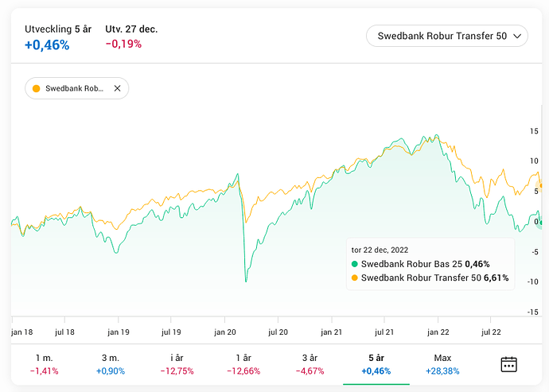The height and width of the screenshot is (392, 549).
Task: Select the 1 m. time period
Action: pos(45,364)
